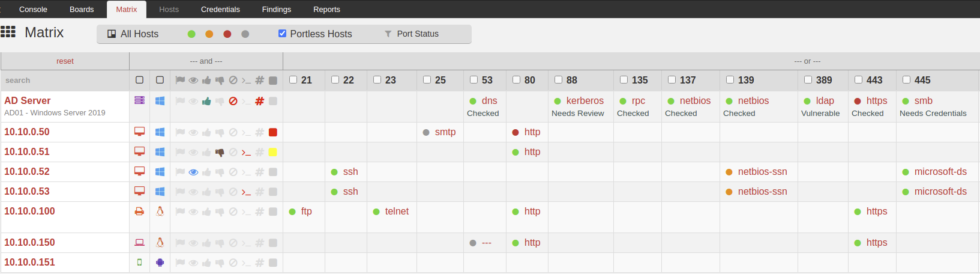Check the port 139 column checkbox
The width and height of the screenshot is (980, 274).
(x=730, y=79)
